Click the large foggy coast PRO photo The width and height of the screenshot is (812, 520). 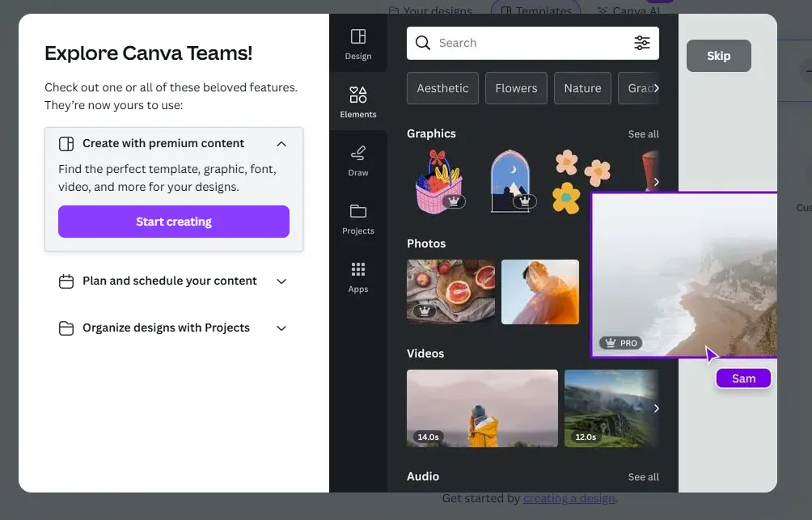tap(684, 274)
